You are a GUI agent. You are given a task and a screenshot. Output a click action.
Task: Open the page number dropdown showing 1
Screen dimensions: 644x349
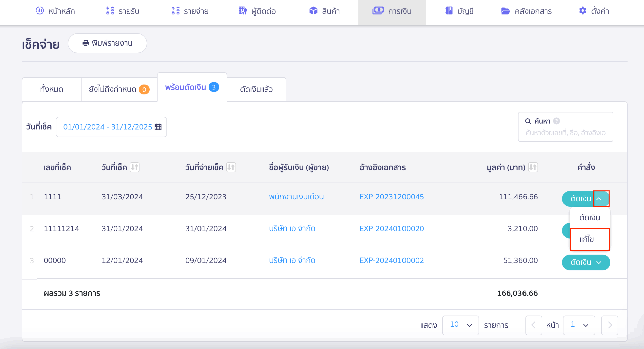click(579, 325)
